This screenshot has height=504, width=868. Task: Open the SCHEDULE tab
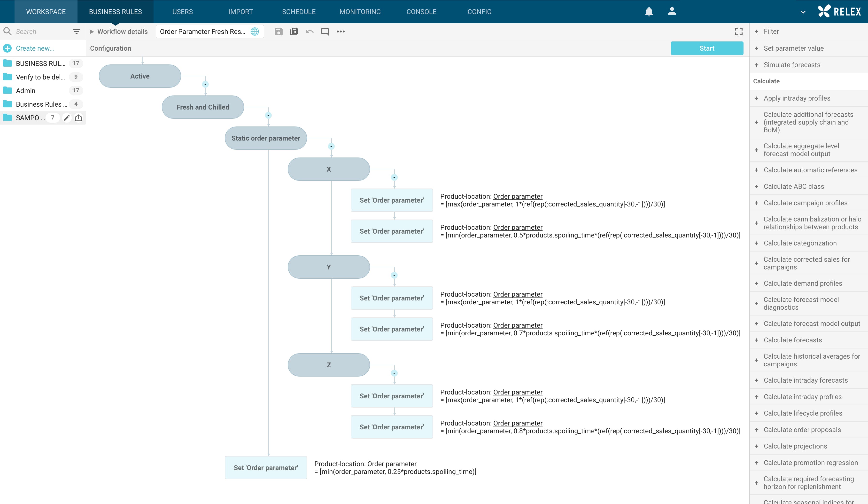[x=299, y=12]
